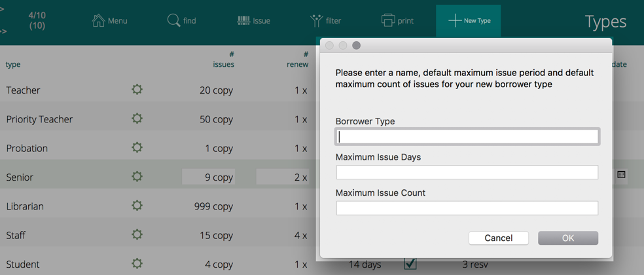644x275 pixels.
Task: Open the Menu home icon
Action: (99, 21)
